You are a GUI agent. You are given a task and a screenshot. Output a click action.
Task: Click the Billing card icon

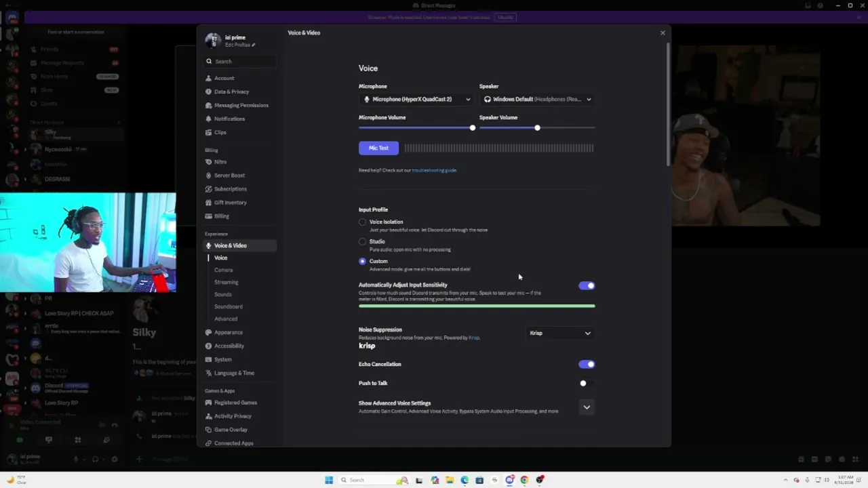209,216
